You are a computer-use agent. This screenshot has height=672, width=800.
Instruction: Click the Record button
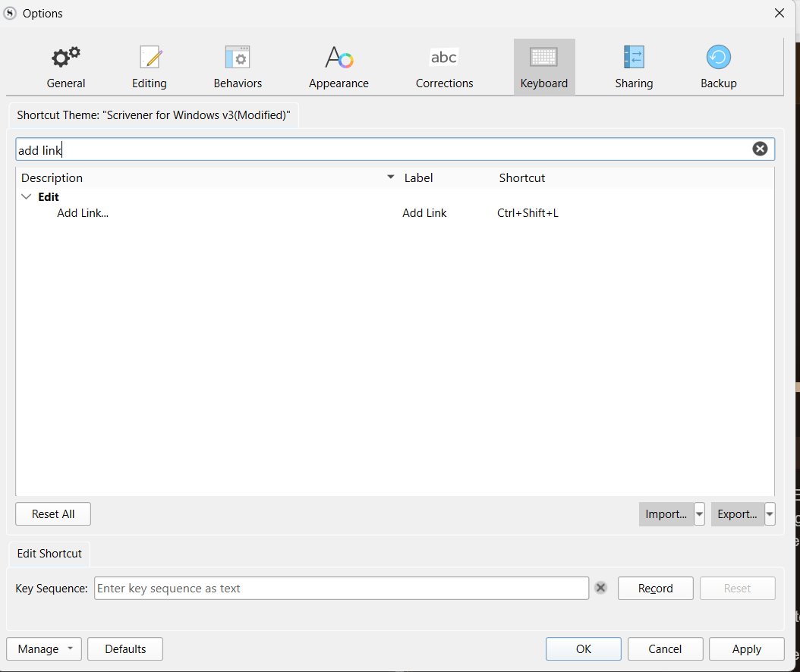coord(655,589)
